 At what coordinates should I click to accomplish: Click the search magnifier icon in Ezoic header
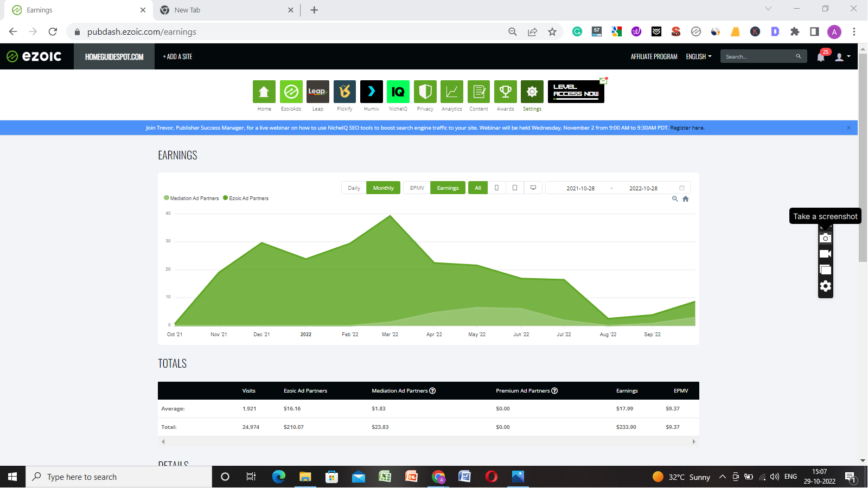[x=799, y=56]
